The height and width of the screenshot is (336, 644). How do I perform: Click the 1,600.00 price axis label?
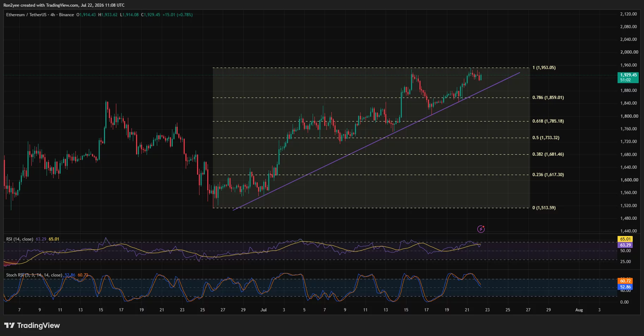(629, 180)
